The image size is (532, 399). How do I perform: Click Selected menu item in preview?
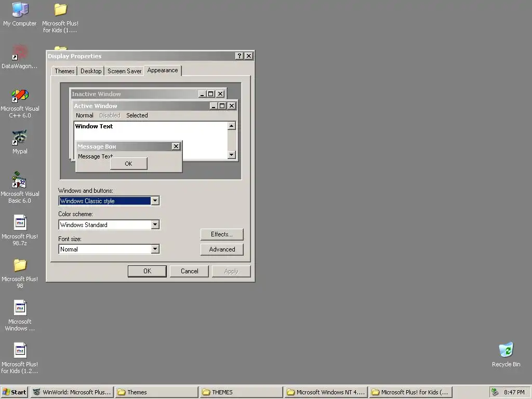[137, 115]
